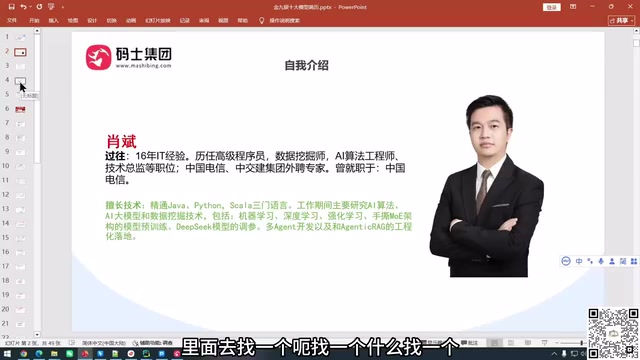The image size is (640, 360).
Task: Switch to the 审阅 (Review) ribbon tab
Action: 204,20
